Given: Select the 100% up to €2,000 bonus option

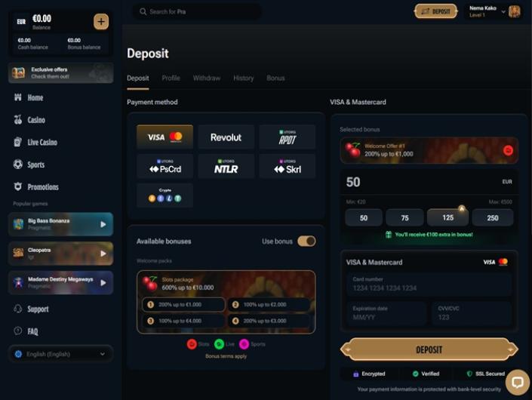Looking at the screenshot, I should [269, 305].
